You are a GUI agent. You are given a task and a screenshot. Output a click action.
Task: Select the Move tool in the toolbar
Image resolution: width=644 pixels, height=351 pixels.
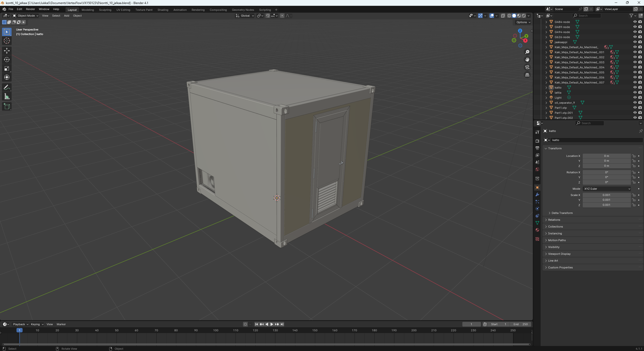(7, 50)
